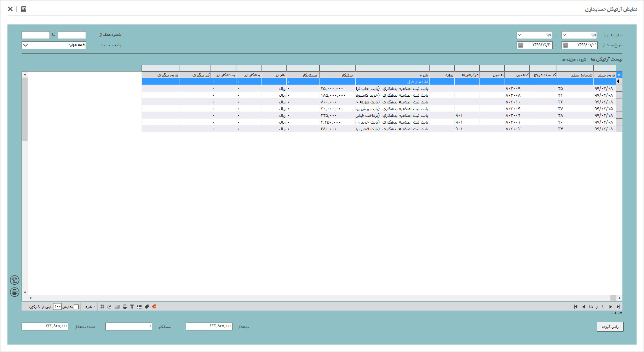Select the row with debit ۲۵,۰۰۰,۰۰۰

379,89
